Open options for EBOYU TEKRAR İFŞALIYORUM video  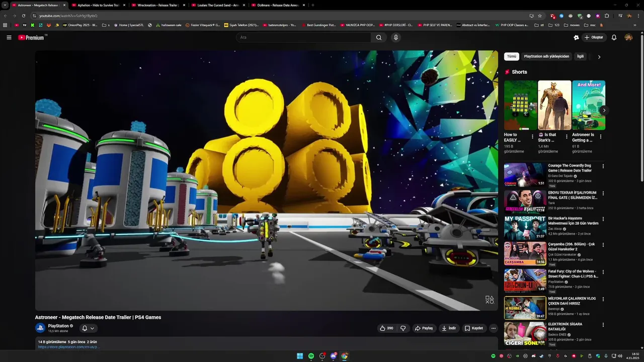(x=603, y=193)
